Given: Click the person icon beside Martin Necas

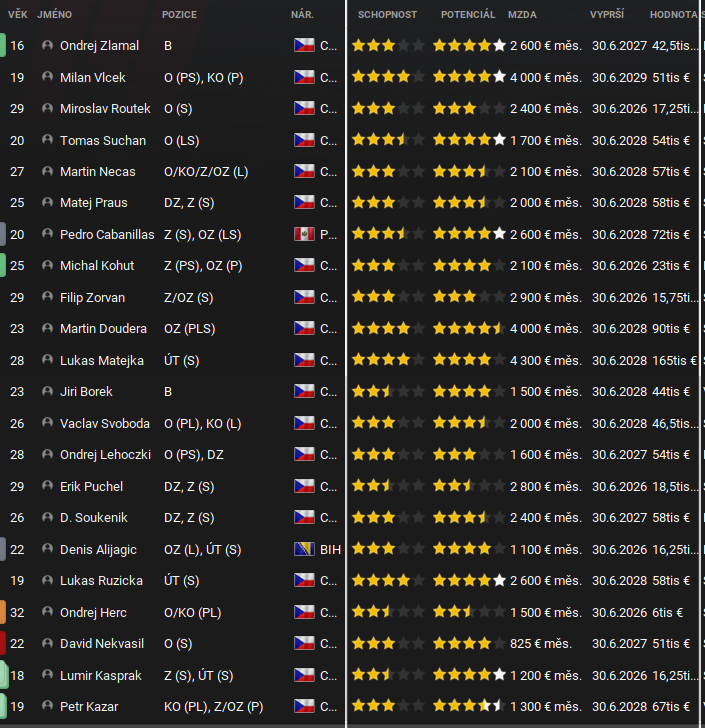Looking at the screenshot, I should tap(47, 172).
